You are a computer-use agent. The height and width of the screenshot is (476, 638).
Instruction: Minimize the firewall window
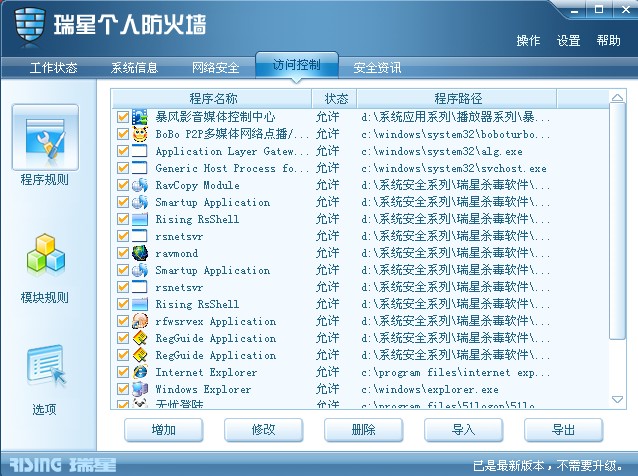coord(575,10)
